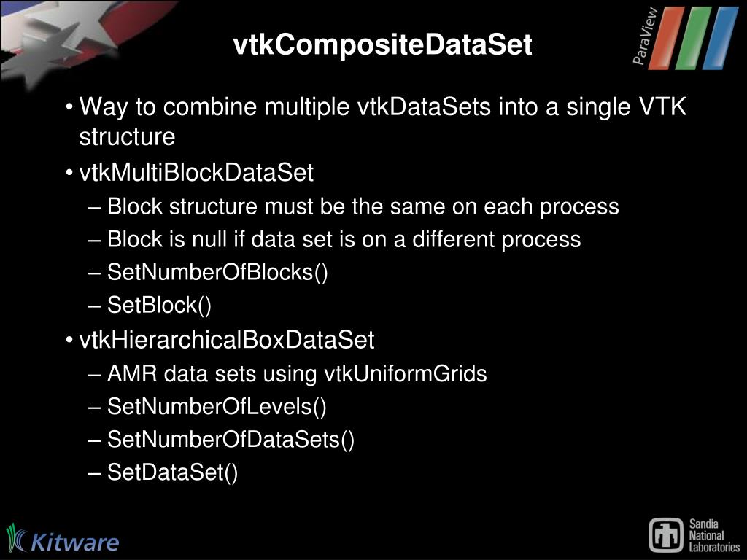Click the SetNumberOfDataSets() item

pos(231,440)
